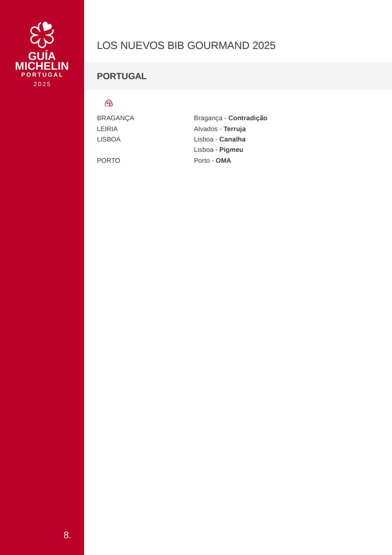The height and width of the screenshot is (555, 392).
Task: Click the Bib Gourmand face icon
Action: pyautogui.click(x=109, y=103)
